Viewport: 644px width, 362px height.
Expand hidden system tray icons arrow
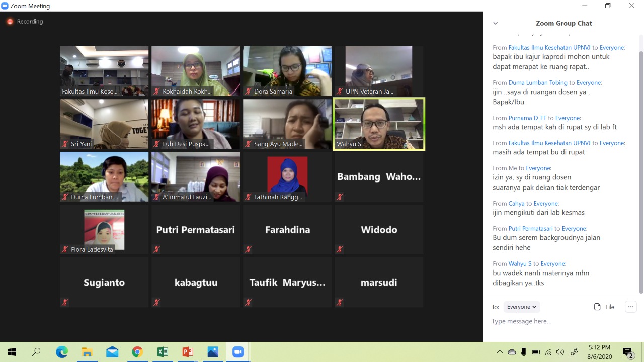(x=499, y=352)
